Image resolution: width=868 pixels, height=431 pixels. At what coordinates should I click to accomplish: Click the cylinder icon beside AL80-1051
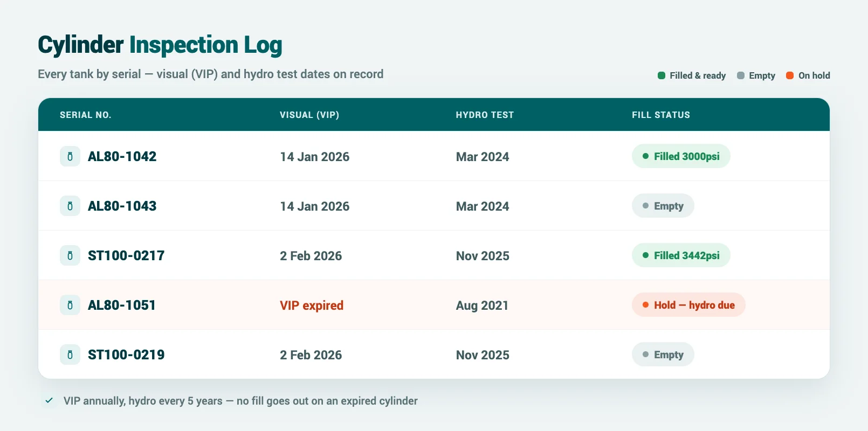click(x=70, y=305)
